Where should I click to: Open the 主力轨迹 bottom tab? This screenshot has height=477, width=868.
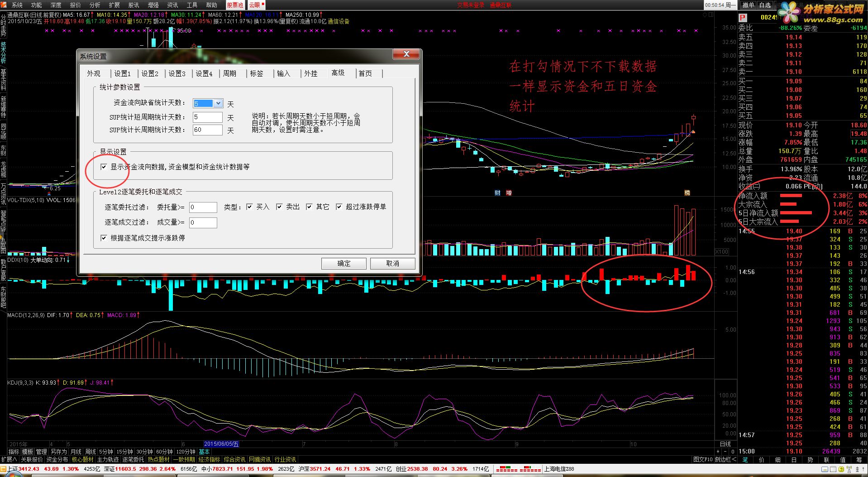pyautogui.click(x=108, y=459)
